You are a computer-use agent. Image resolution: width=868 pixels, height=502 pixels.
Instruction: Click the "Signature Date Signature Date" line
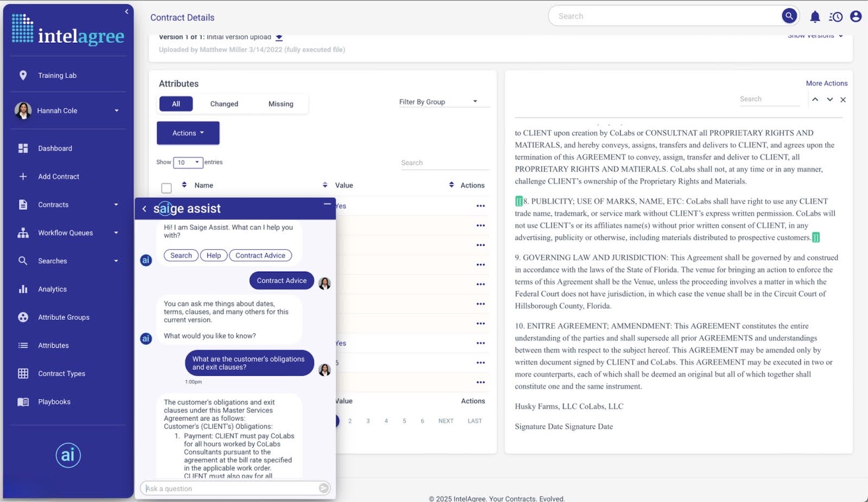[x=564, y=426]
